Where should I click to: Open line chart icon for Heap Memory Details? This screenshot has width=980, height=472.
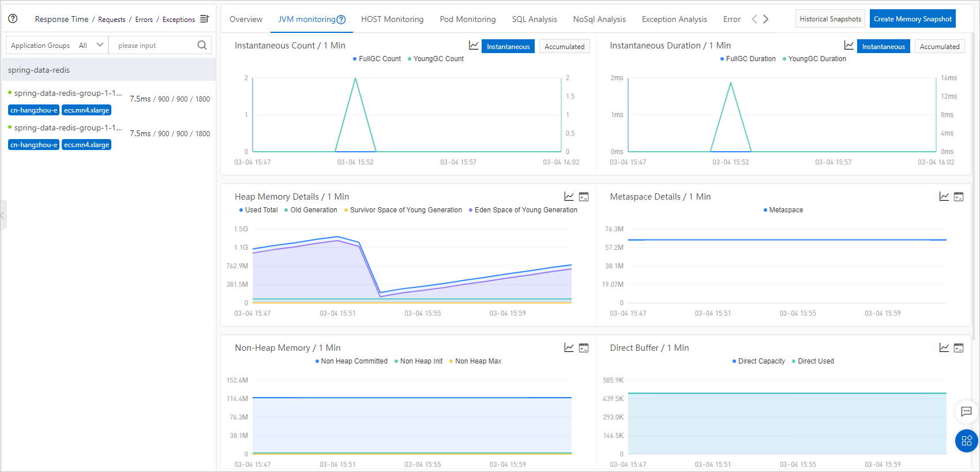pos(569,197)
